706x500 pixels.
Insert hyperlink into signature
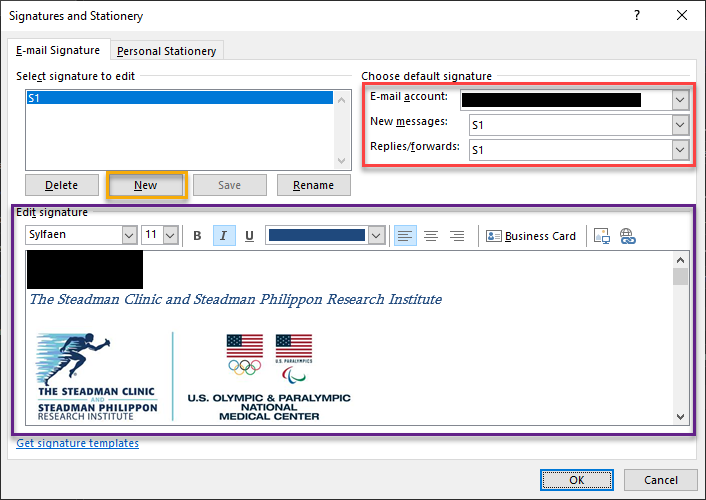[x=627, y=236]
